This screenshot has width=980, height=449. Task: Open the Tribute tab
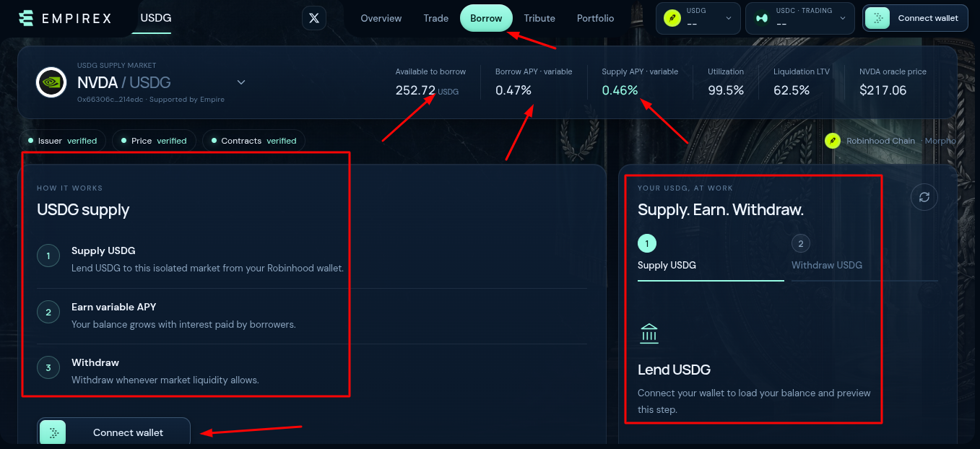click(539, 18)
